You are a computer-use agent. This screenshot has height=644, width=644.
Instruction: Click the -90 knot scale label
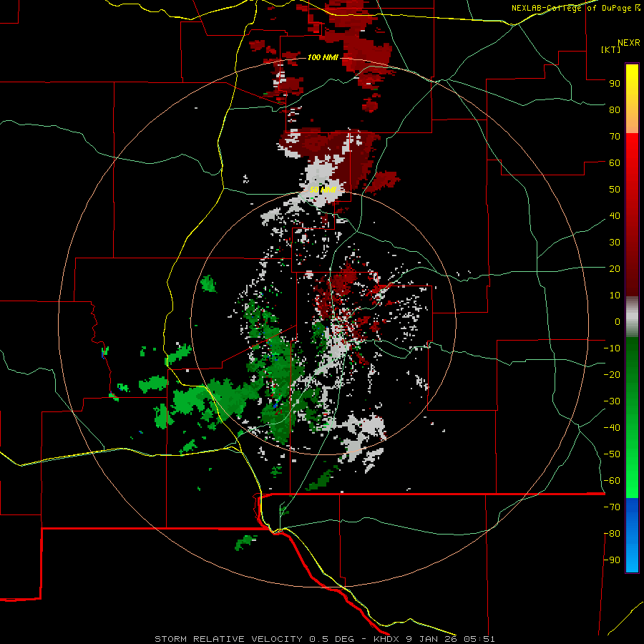pyautogui.click(x=612, y=560)
